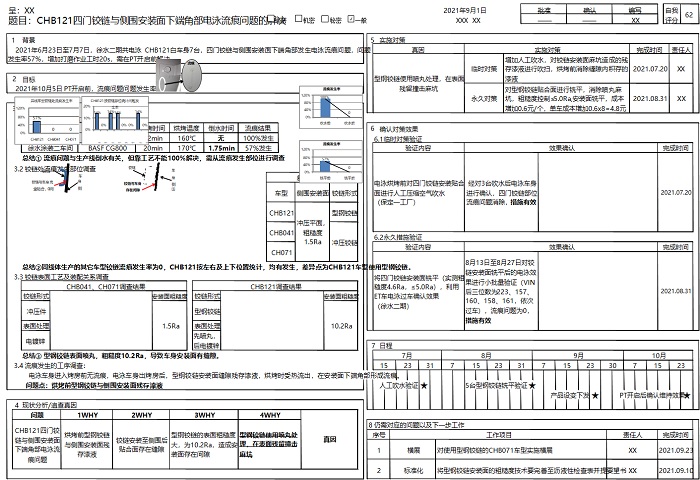Click the 170℃ cell

point(187,148)
